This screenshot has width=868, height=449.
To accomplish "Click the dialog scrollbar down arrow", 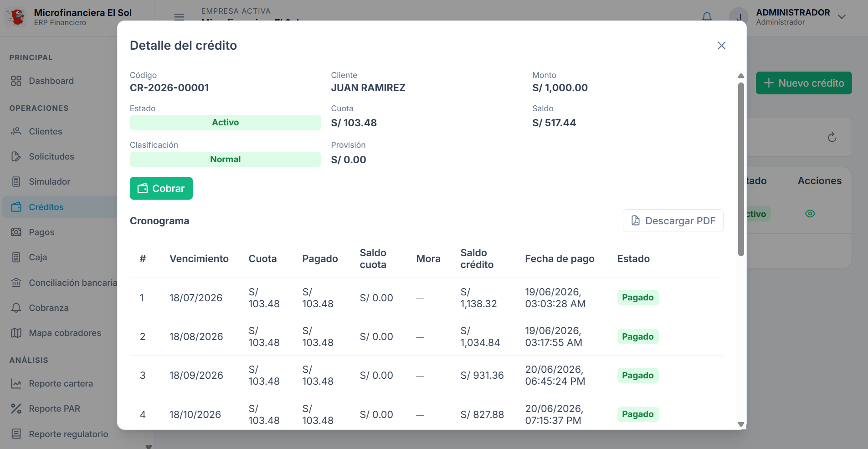I will coord(741,424).
